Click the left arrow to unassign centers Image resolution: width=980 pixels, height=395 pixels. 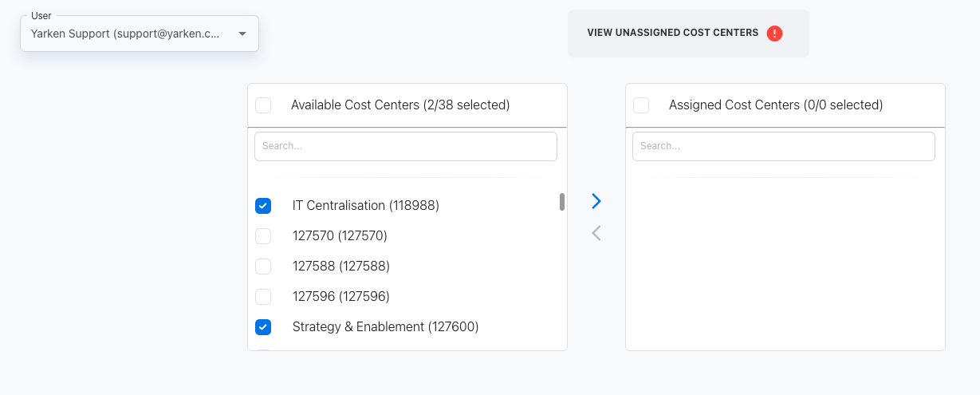[596, 233]
